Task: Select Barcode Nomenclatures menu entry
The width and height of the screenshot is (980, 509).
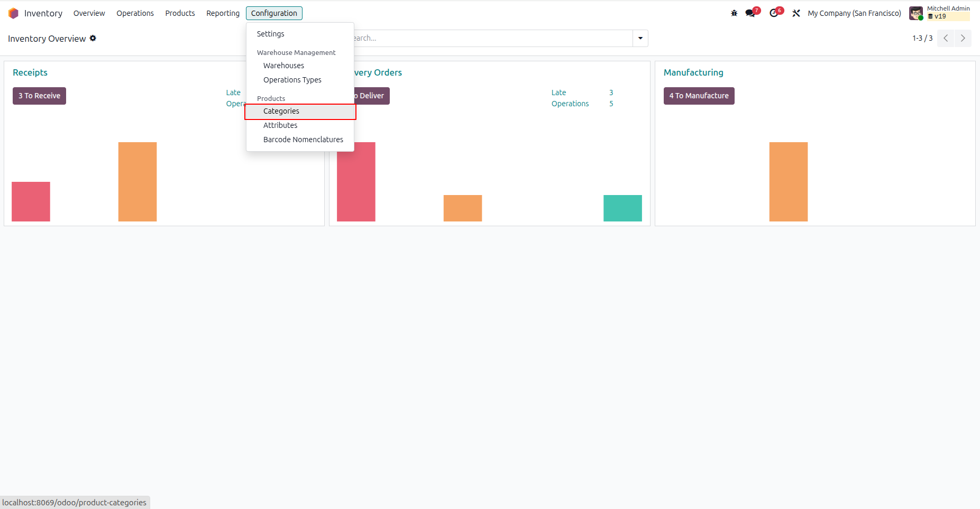Action: coord(300,140)
